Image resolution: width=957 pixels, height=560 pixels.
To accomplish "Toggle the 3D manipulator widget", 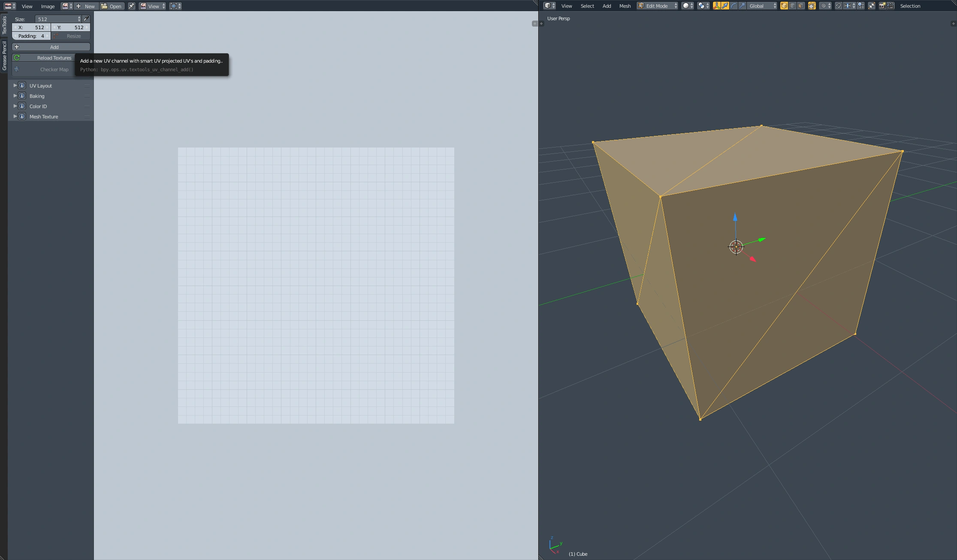I will pyautogui.click(x=716, y=6).
